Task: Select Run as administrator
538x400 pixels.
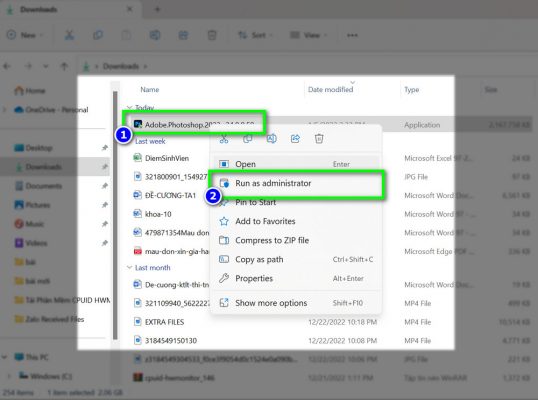Action: (x=295, y=183)
